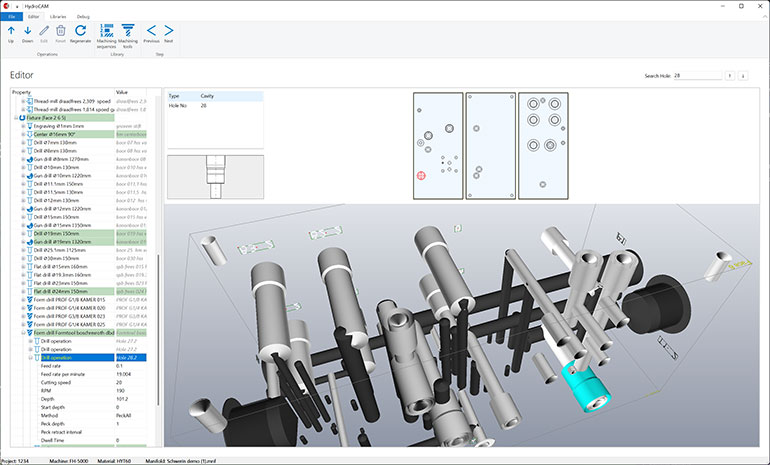Select the third face view thumbnail
Viewport: 770px width, 465px height.
click(543, 146)
